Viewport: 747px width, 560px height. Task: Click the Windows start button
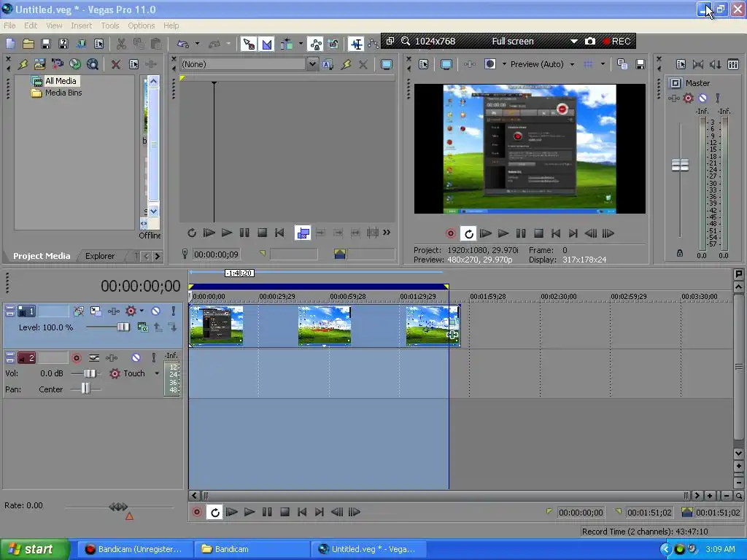pyautogui.click(x=34, y=549)
